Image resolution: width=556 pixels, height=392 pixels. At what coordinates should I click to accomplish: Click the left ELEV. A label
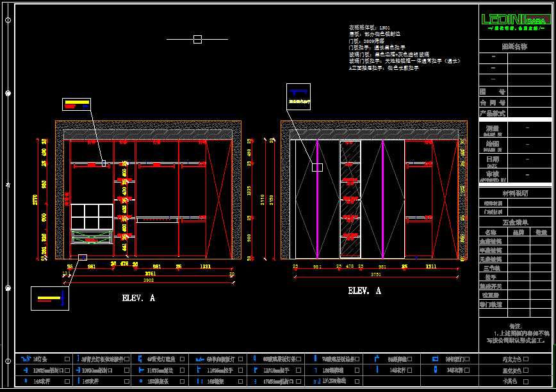[138, 298]
